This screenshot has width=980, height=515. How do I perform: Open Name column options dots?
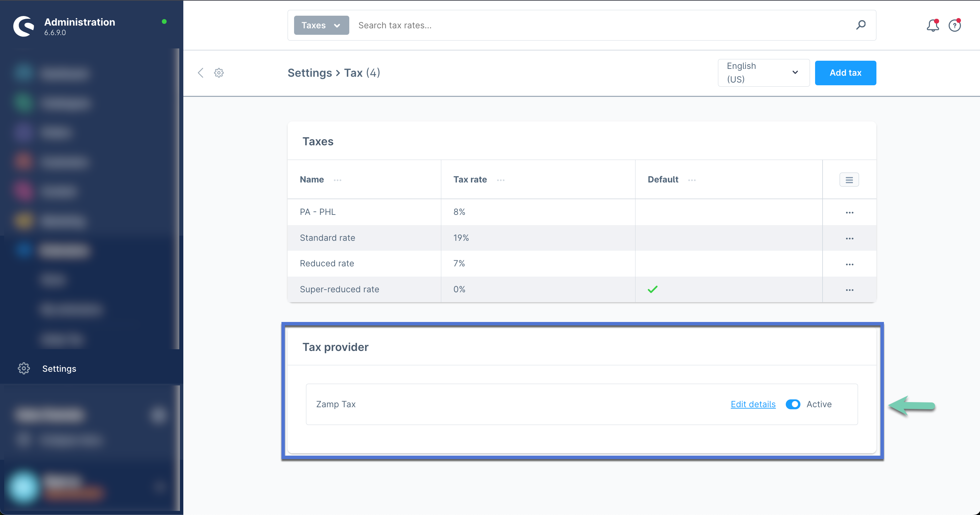pos(337,180)
